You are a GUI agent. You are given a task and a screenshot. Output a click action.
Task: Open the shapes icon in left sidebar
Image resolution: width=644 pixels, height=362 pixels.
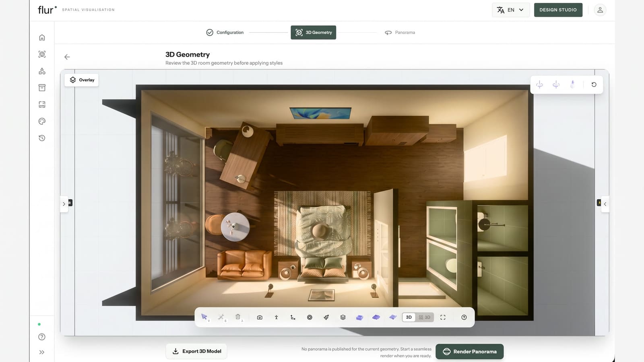pos(42,71)
